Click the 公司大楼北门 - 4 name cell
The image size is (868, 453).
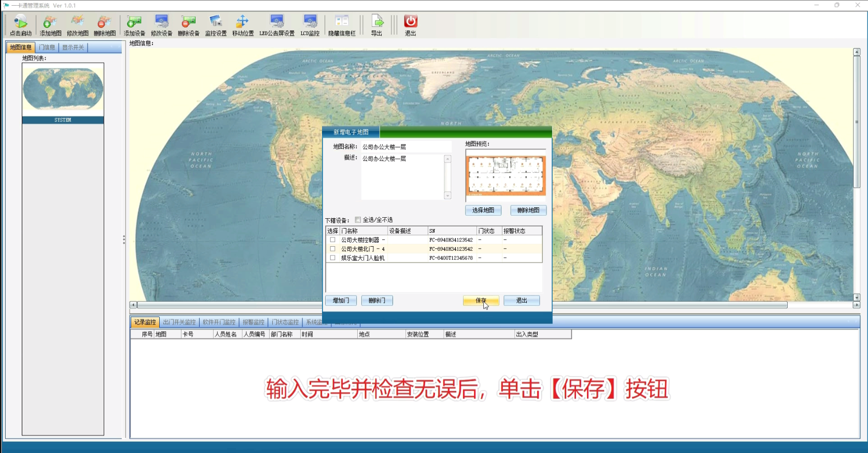point(363,249)
